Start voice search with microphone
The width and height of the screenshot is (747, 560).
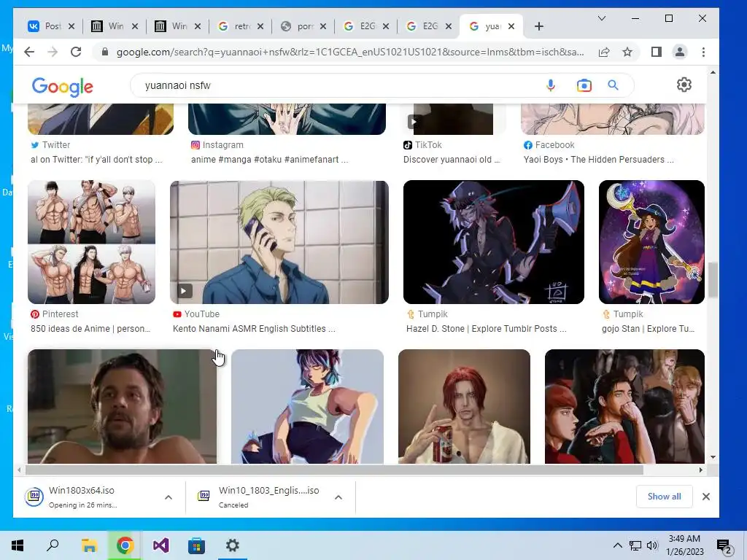(551, 85)
